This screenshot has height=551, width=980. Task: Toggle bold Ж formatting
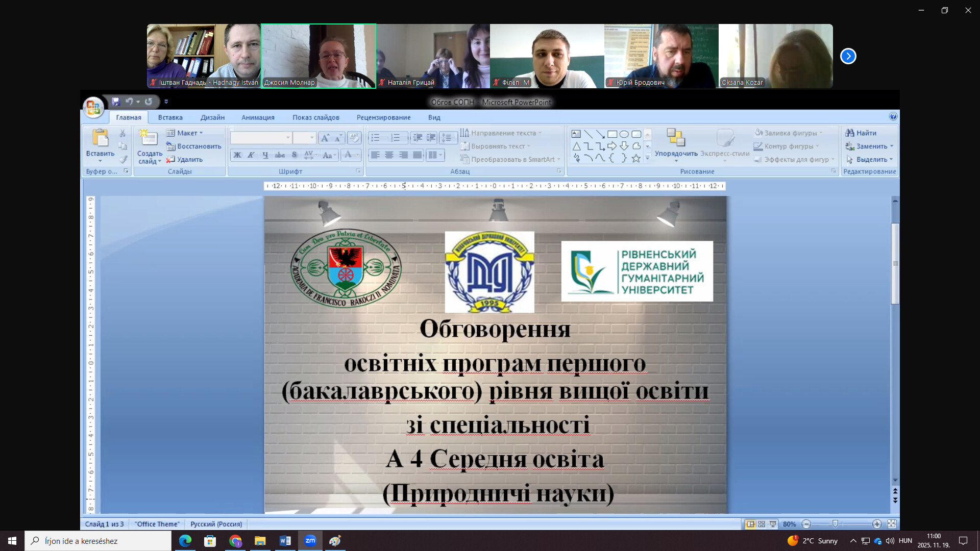pos(237,155)
